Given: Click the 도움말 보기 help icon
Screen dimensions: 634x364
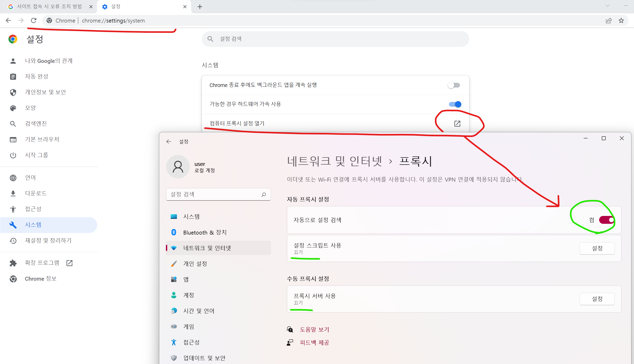Looking at the screenshot, I should point(290,329).
